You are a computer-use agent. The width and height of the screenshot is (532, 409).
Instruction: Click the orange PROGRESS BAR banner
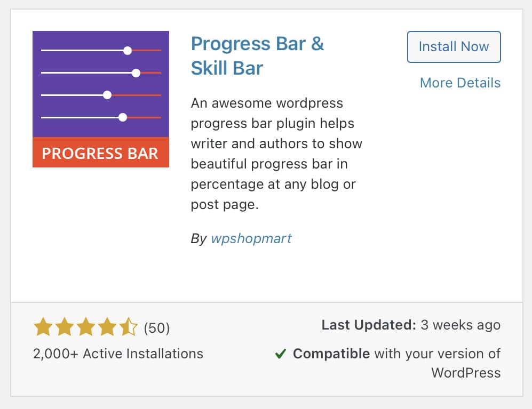coord(100,153)
